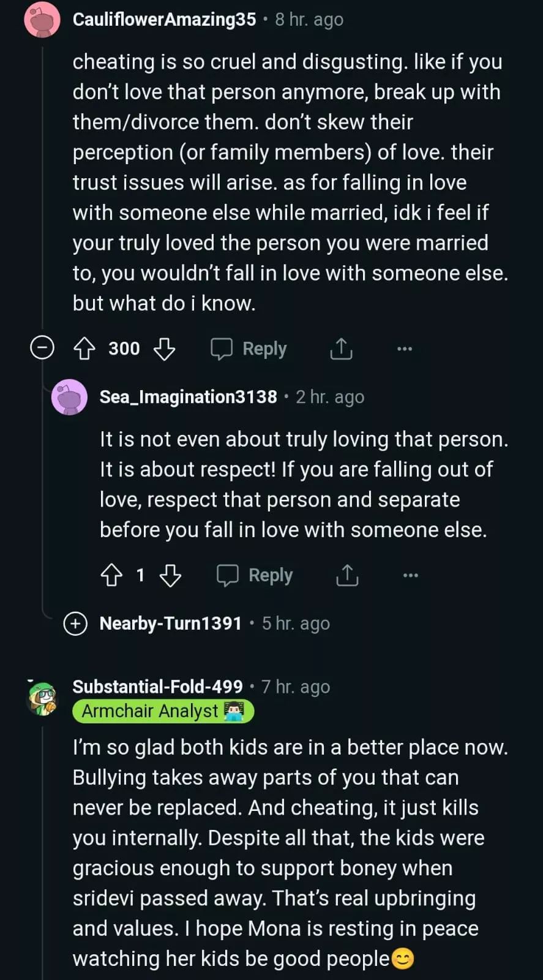Downvote CauliflowerAmazing35's comment
Image resolution: width=543 pixels, height=980 pixels.
pos(164,349)
